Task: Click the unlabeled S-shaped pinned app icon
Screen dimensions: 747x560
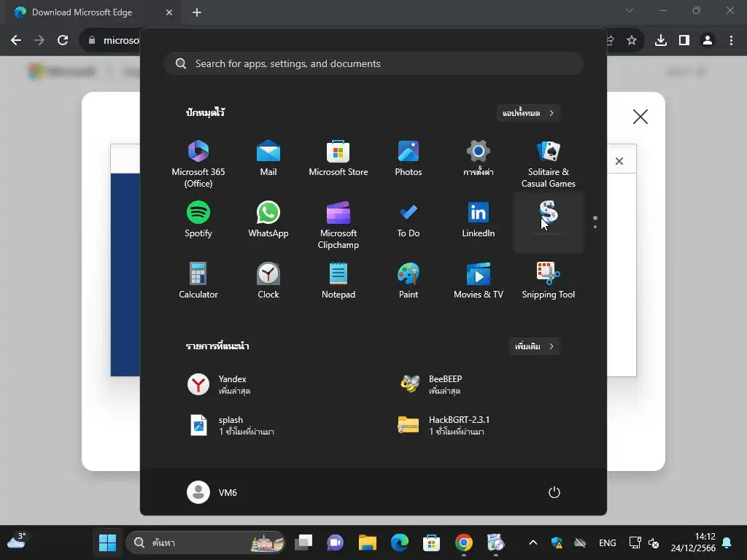Action: coord(549,212)
